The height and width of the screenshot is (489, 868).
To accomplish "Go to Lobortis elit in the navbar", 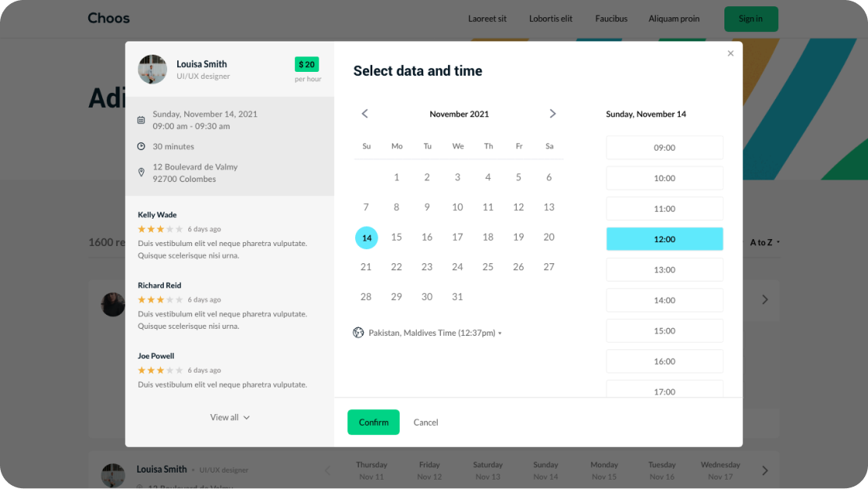I will click(550, 19).
